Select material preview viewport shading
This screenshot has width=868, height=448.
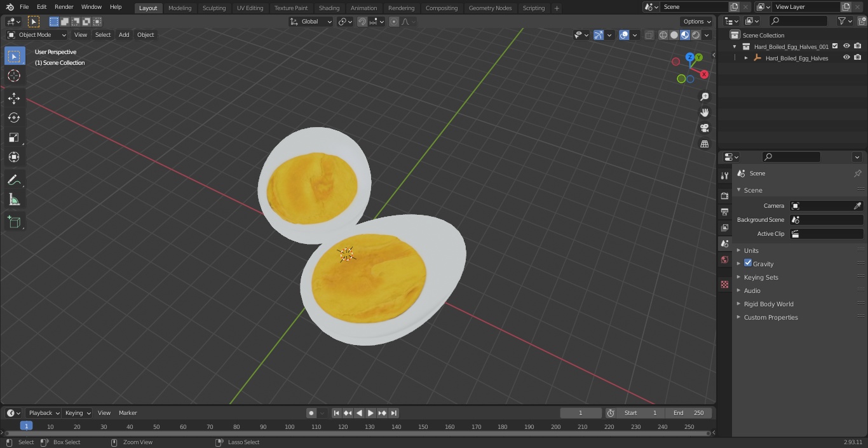[685, 36]
